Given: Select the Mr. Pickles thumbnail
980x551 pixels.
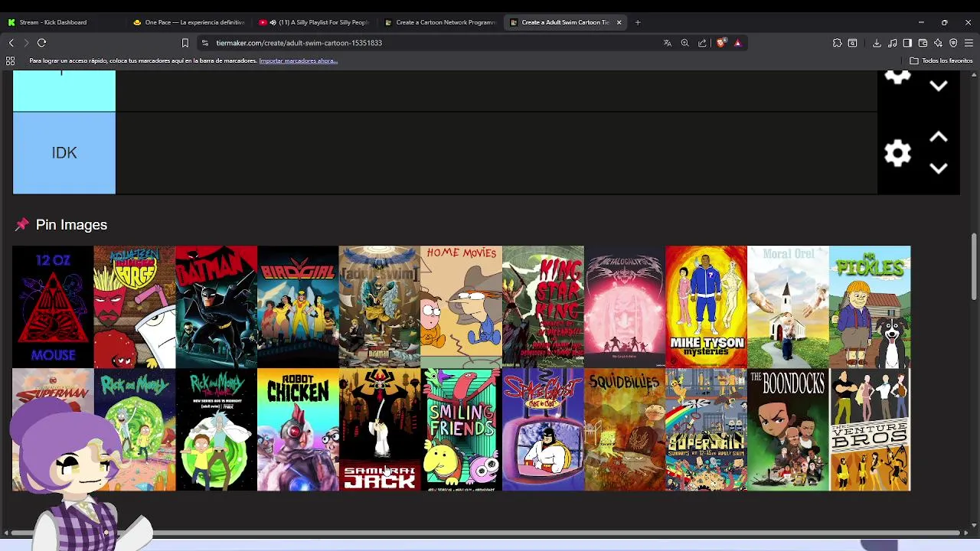Looking at the screenshot, I should [870, 307].
